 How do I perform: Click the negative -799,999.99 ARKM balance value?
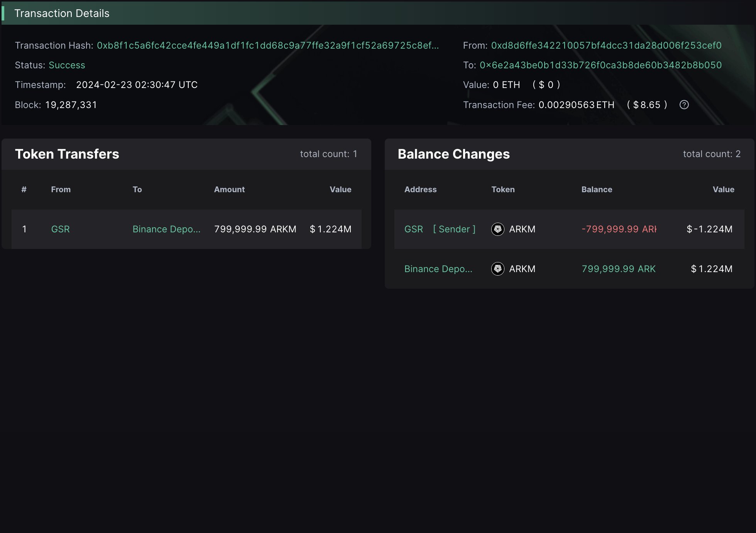(619, 229)
